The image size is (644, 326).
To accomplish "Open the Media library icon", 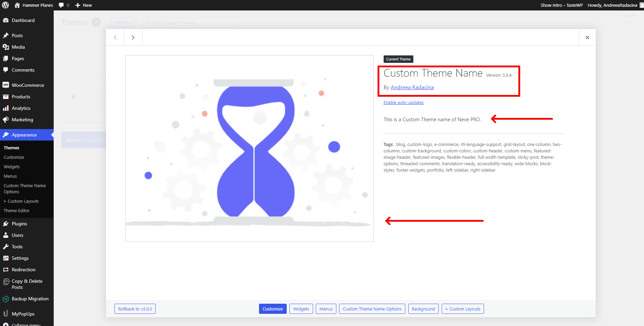I will tap(6, 47).
